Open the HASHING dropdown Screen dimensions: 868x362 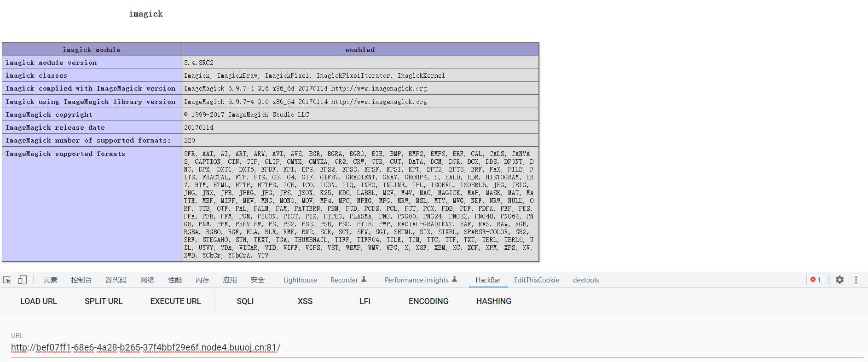(x=493, y=301)
